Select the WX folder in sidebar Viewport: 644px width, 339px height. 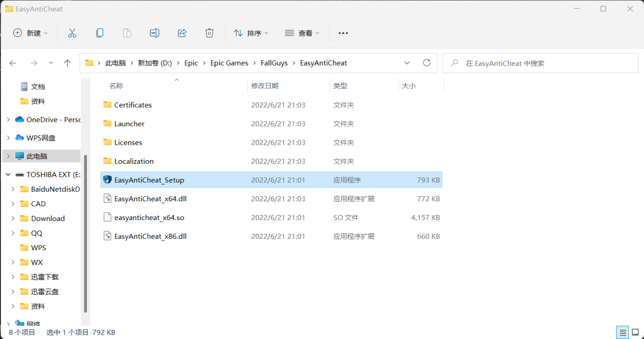point(37,263)
